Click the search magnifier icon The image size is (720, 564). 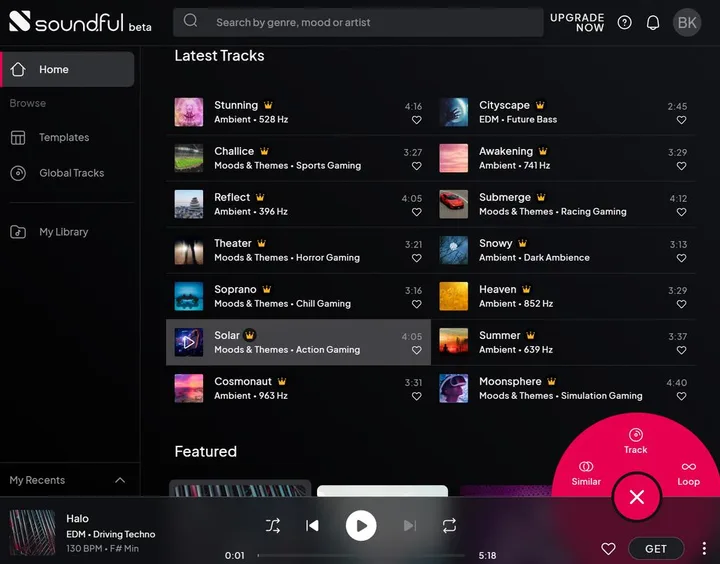(x=190, y=21)
